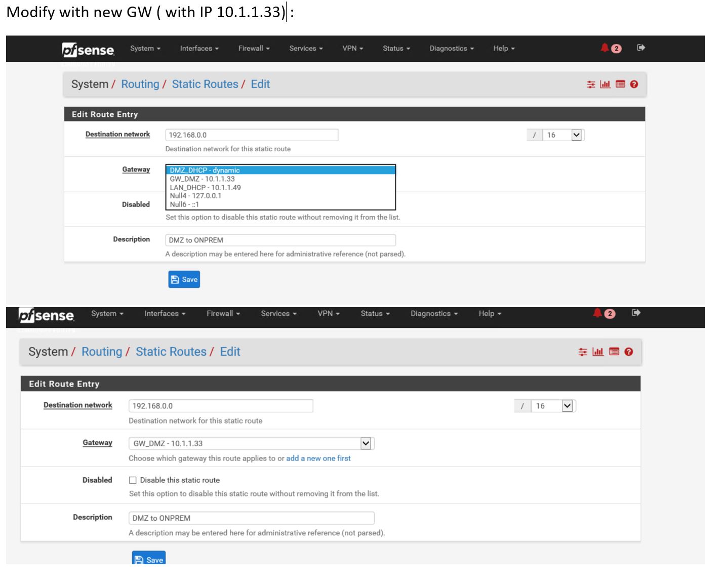Open Services menu in lower navbar

point(279,314)
